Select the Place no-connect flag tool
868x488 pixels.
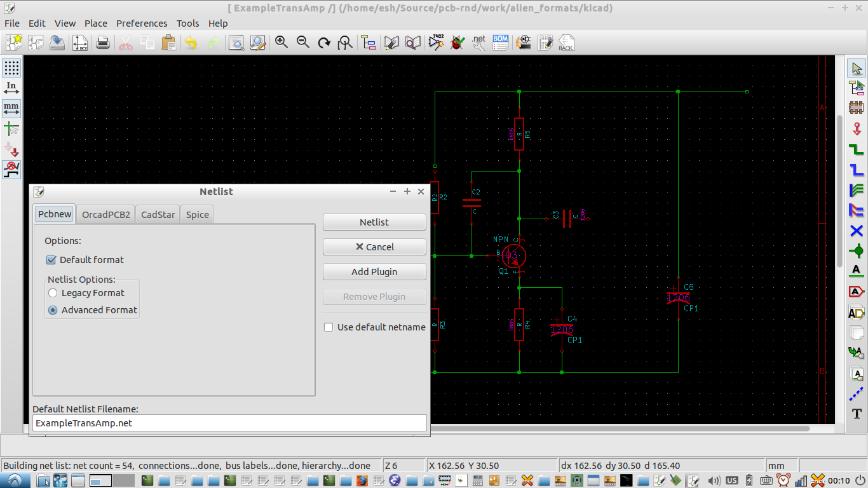click(857, 231)
